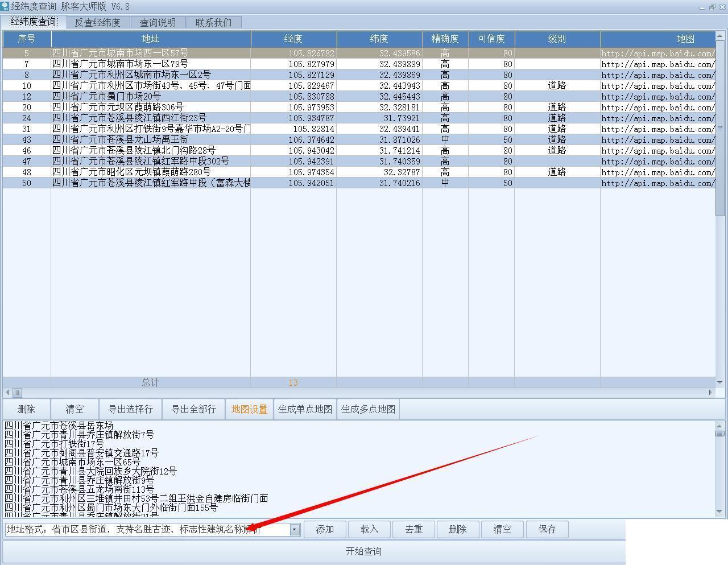
Task: Click horizontal scrollbar right arrow
Action: (x=710, y=393)
